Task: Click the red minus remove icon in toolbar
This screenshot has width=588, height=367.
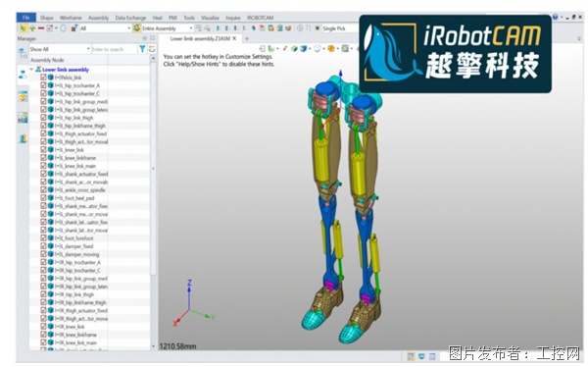Action: (41, 28)
